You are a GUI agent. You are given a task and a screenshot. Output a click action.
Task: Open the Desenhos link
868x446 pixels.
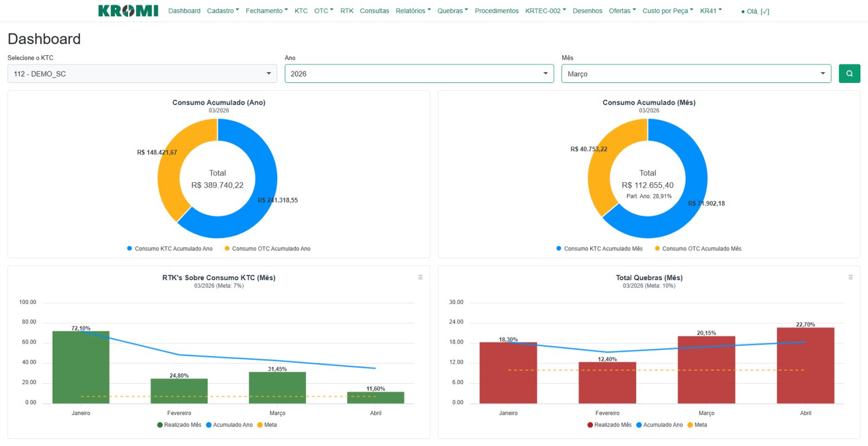pyautogui.click(x=588, y=11)
